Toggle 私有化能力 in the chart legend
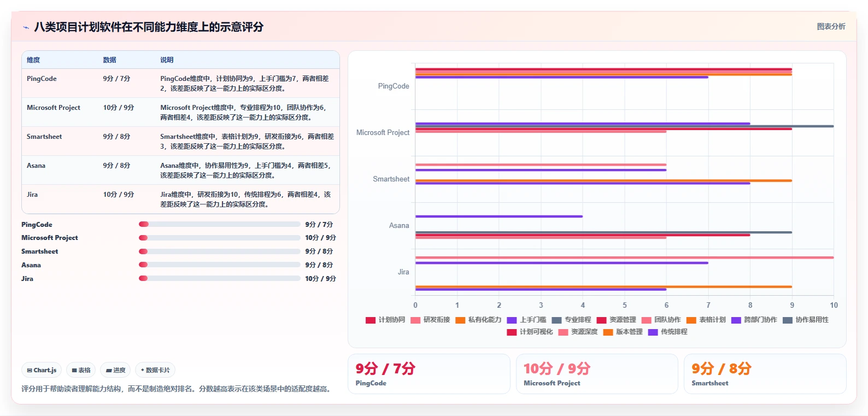This screenshot has height=416, width=868. [478, 320]
